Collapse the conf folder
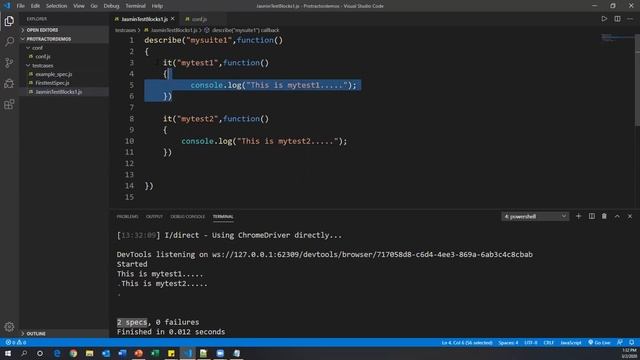 64,48
